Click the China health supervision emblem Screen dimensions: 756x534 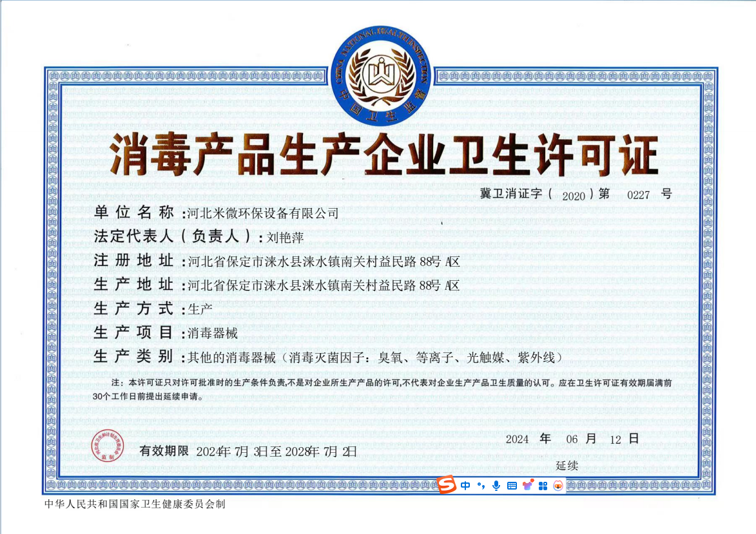381,75
